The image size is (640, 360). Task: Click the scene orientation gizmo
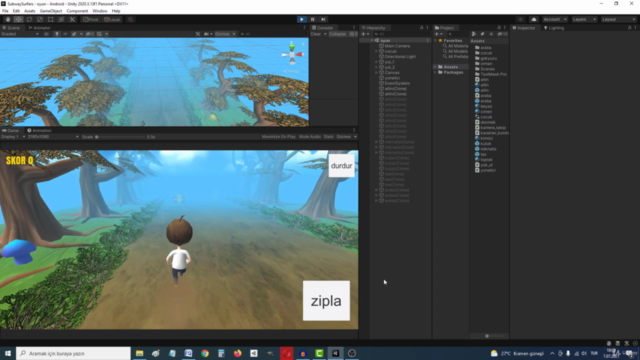pyautogui.click(x=292, y=53)
